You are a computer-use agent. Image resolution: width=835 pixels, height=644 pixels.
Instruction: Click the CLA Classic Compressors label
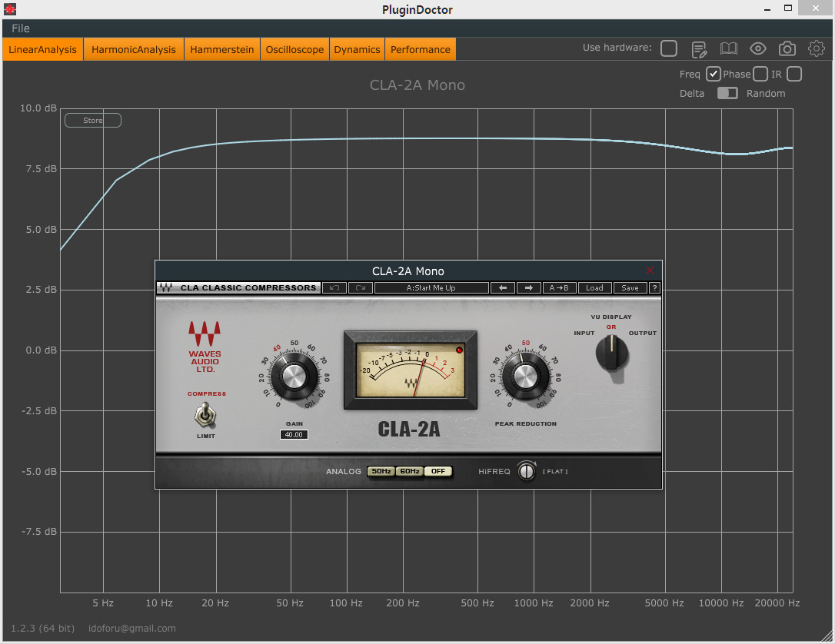point(248,288)
